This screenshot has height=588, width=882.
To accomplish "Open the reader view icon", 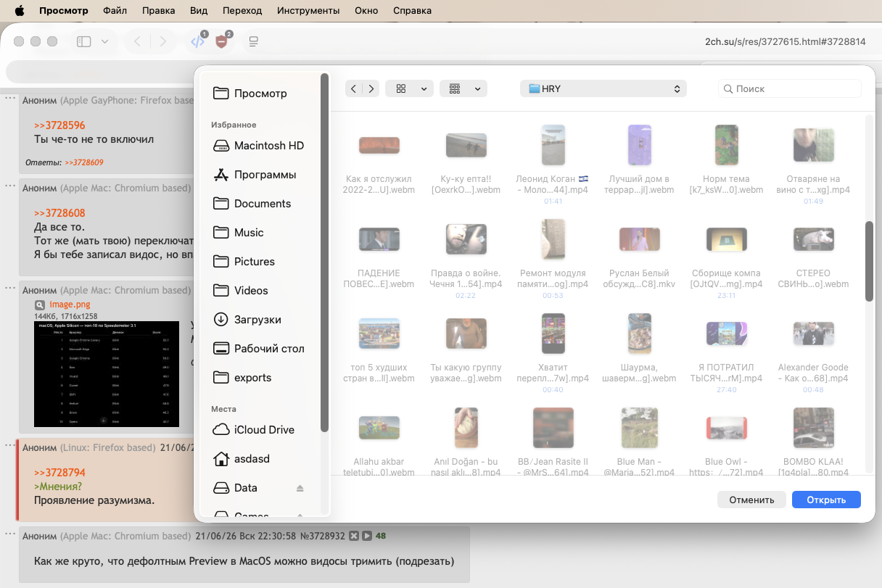I will tap(254, 42).
